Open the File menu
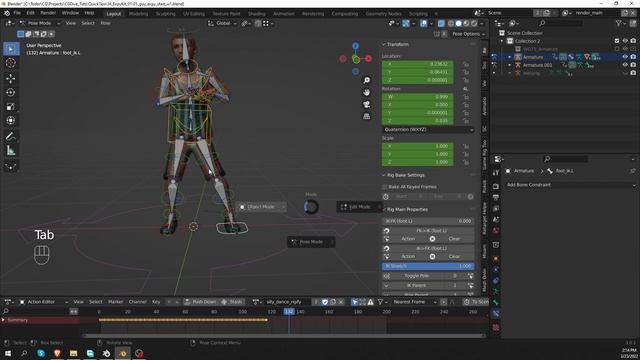 click(x=17, y=13)
